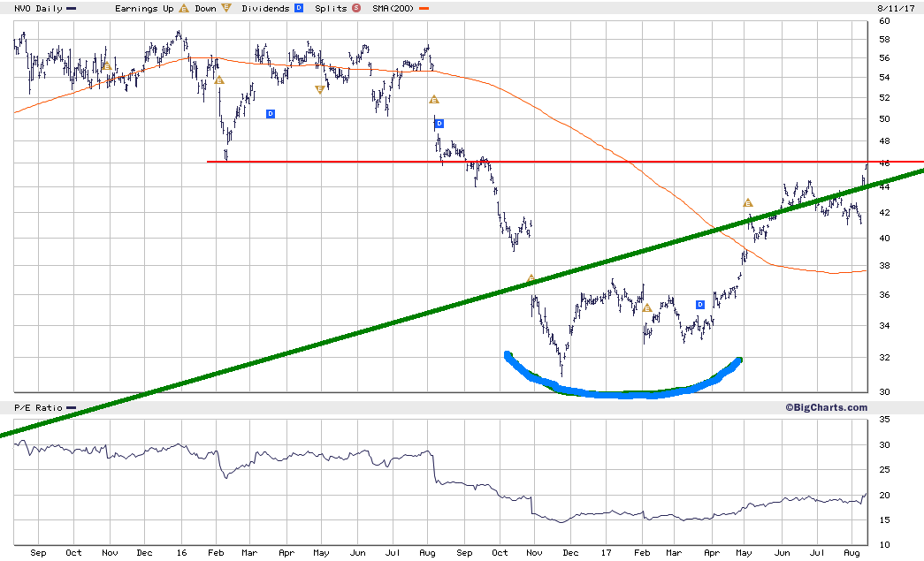Click the 50 price axis label
Viewport: 924px width, 561px height.
[884, 119]
